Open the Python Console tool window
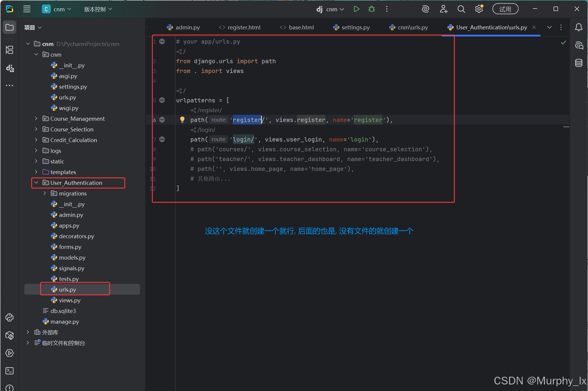 (x=10, y=317)
